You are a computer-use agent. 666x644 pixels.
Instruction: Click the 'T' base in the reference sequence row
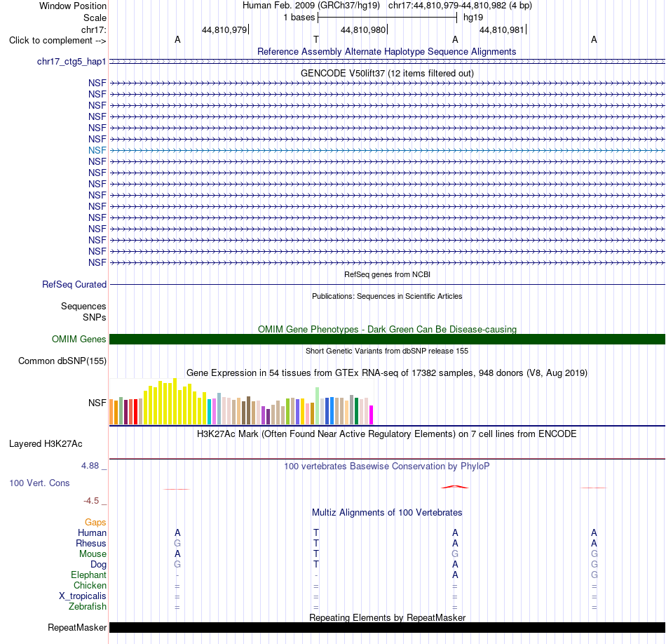click(316, 39)
